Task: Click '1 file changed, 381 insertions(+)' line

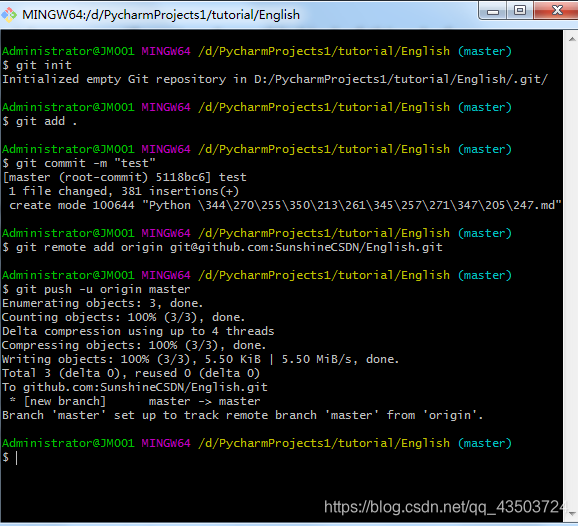Action: pos(124,191)
